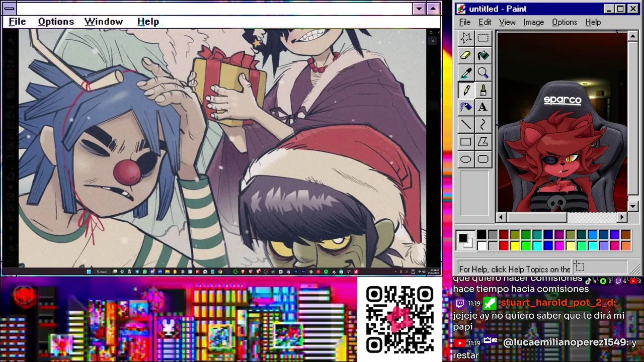Open the control-menu box of the left window
The image size is (644, 362).
[x=9, y=9]
